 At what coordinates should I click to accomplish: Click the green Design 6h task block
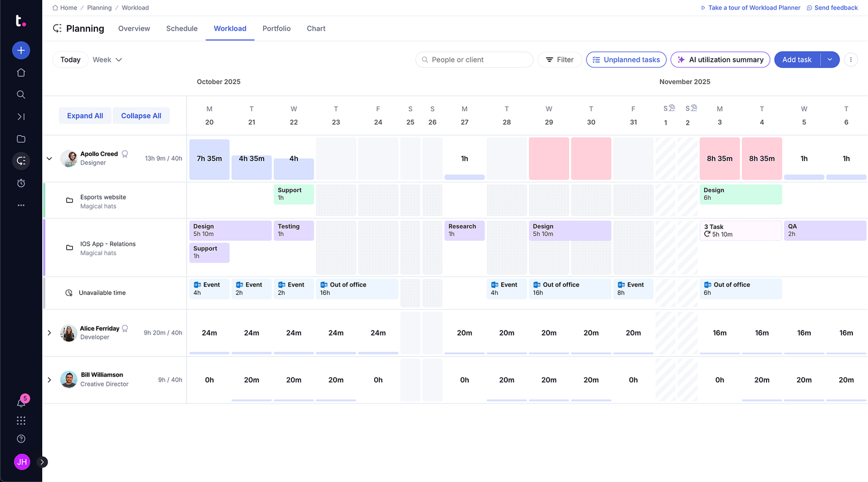[740, 194]
